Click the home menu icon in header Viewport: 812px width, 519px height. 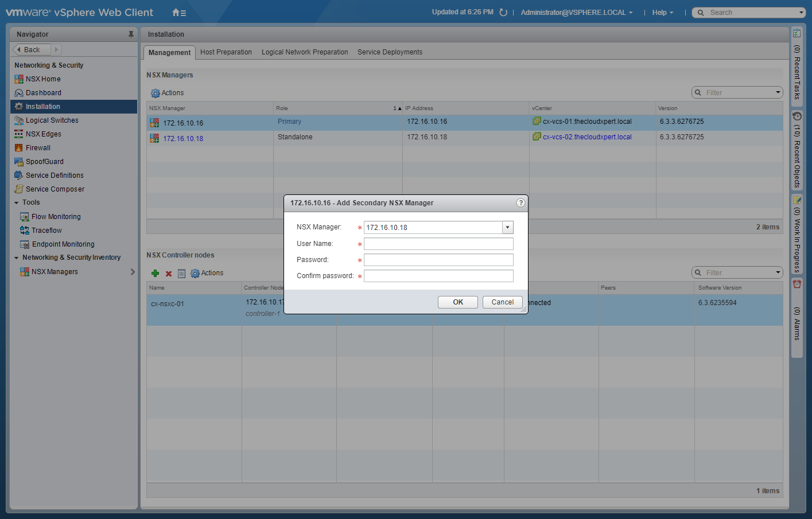click(x=178, y=13)
